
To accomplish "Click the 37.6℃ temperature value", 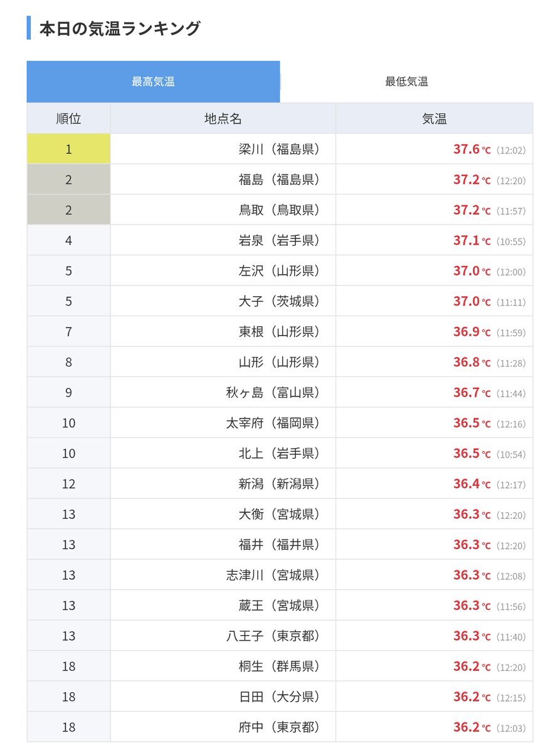I will [472, 149].
